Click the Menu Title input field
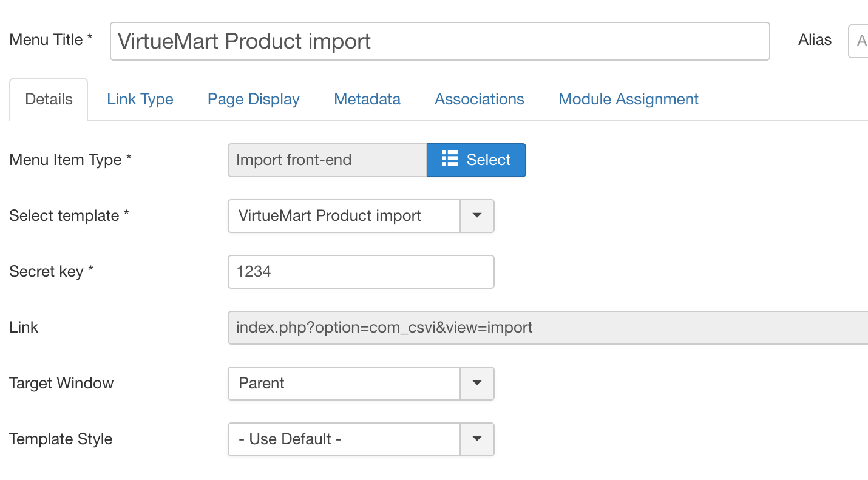868x480 pixels. 439,41
